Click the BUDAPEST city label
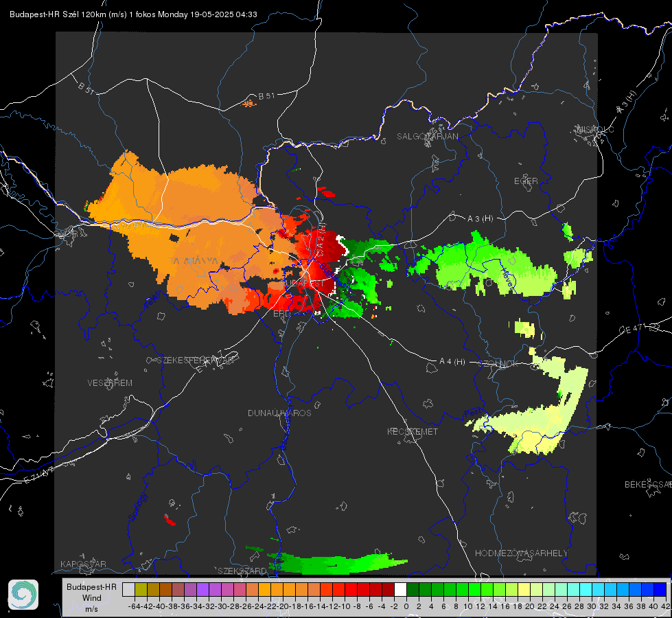672x618 pixels. pyautogui.click(x=302, y=284)
